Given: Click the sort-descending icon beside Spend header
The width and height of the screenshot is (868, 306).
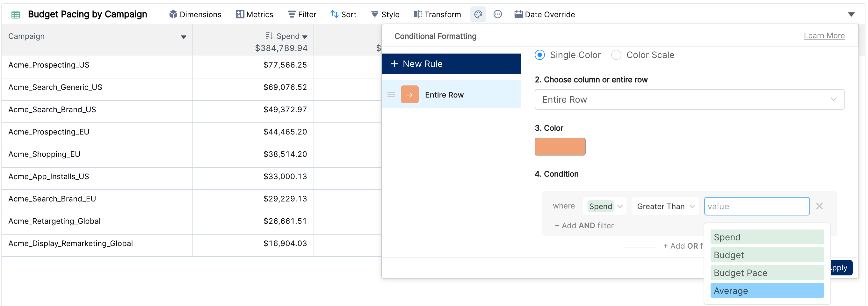Looking at the screenshot, I should (269, 36).
